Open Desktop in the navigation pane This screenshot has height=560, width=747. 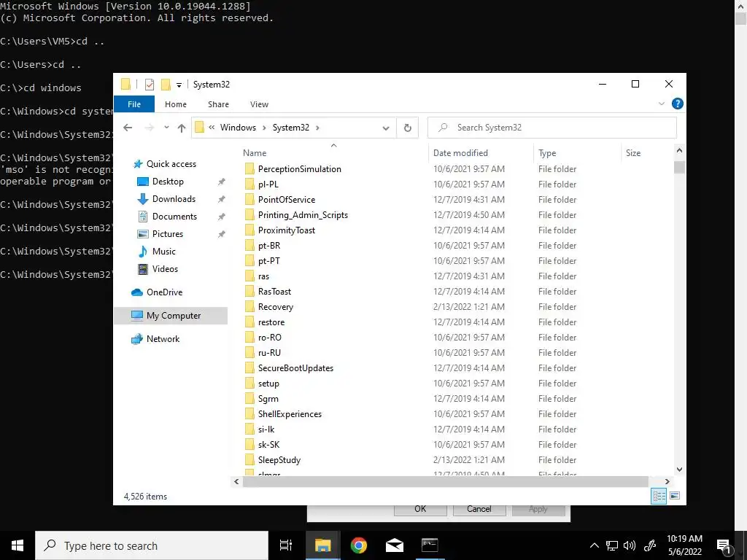coord(168,182)
